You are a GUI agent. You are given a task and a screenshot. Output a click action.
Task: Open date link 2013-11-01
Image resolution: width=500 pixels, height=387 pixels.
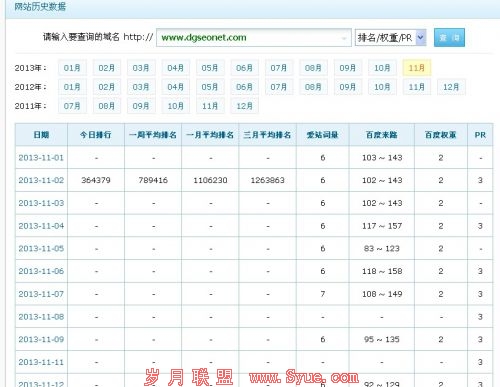point(41,158)
